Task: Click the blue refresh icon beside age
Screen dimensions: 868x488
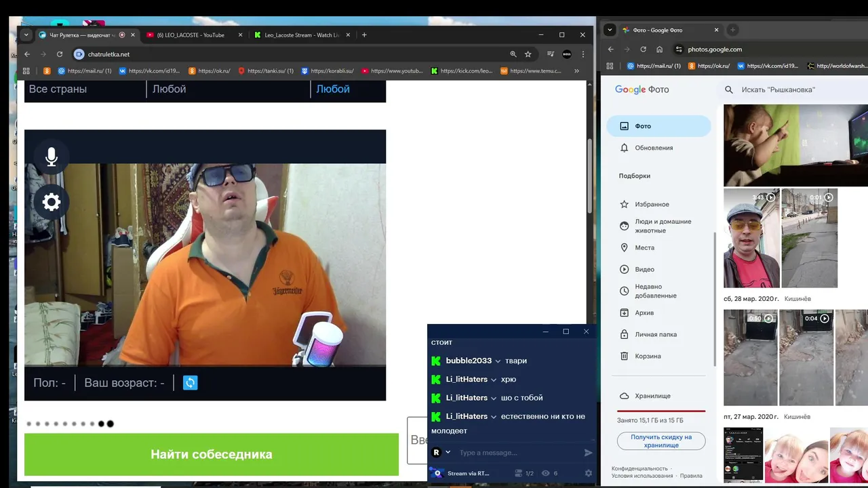Action: pyautogui.click(x=191, y=383)
